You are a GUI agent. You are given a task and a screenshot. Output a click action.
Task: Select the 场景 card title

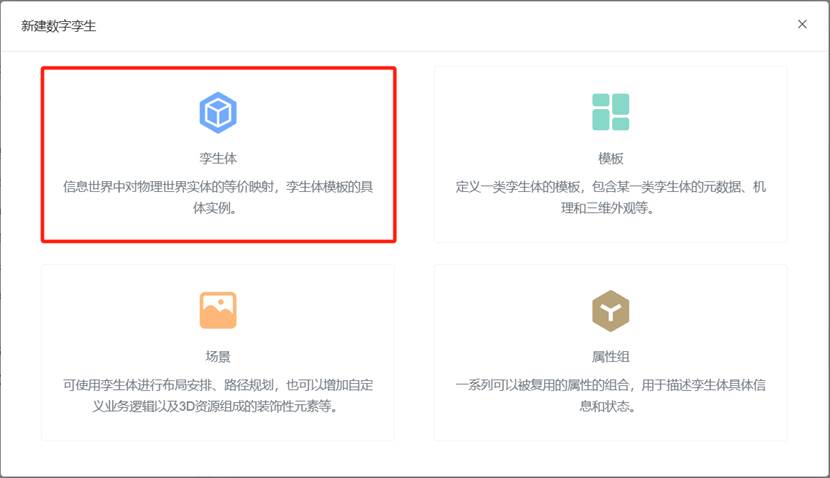click(x=218, y=356)
